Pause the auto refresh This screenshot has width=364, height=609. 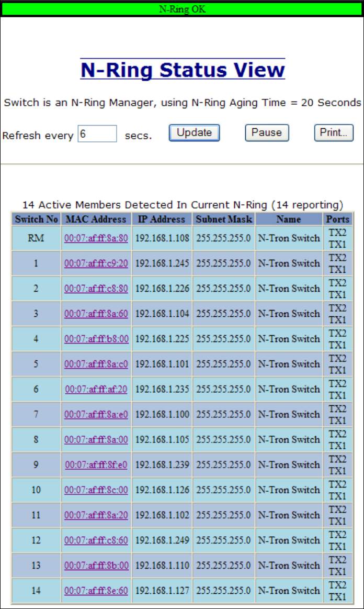(267, 133)
